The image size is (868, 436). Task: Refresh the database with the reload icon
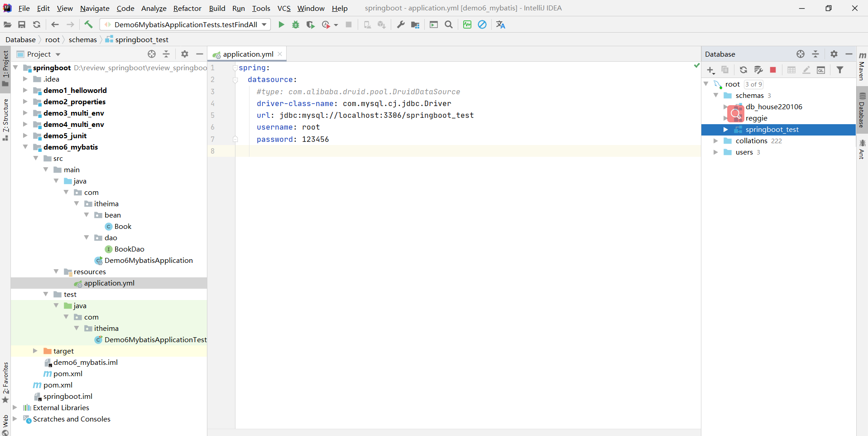[x=743, y=70]
